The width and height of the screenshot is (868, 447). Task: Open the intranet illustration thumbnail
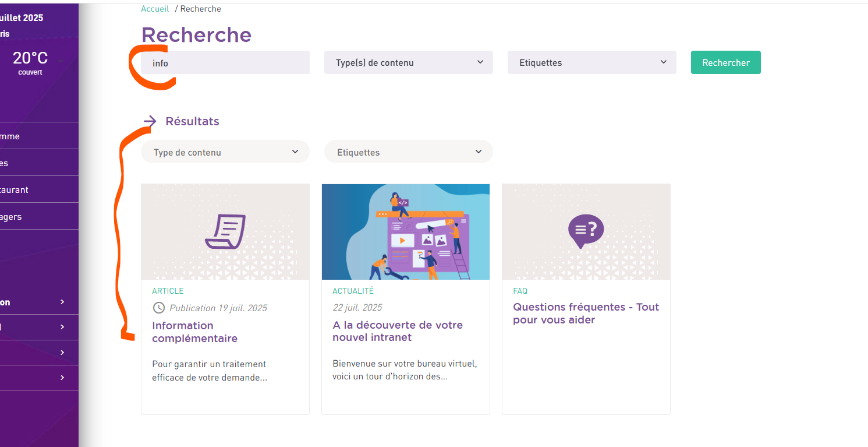(406, 232)
